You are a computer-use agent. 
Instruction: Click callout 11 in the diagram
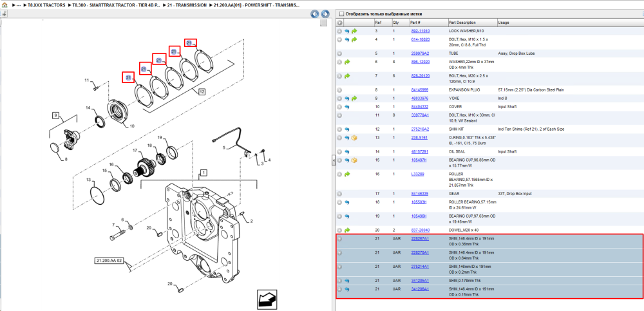click(87, 80)
